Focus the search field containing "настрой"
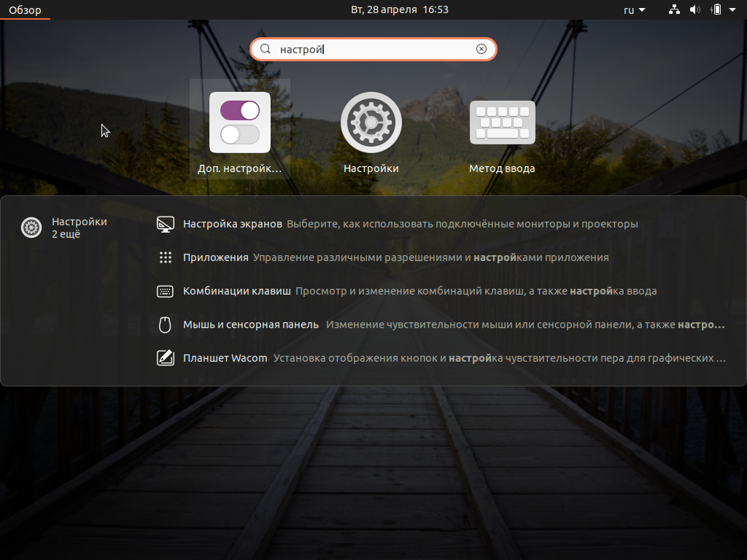 tap(373, 49)
